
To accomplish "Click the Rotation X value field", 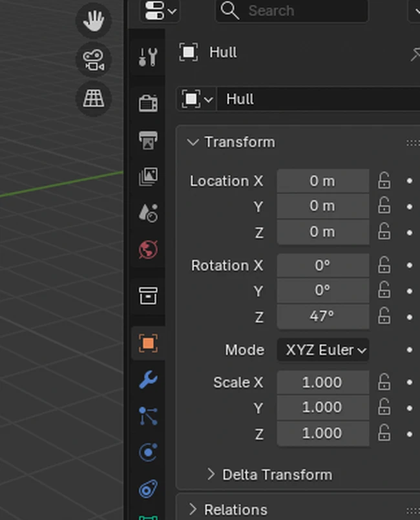I will click(323, 265).
